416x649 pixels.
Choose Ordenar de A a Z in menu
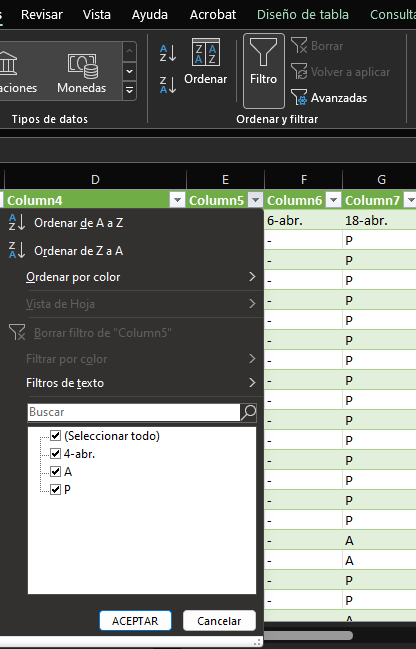pyautogui.click(x=79, y=223)
